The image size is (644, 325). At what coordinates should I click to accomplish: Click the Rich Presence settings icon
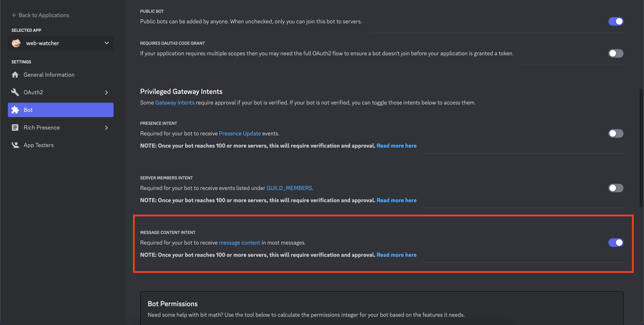coord(15,128)
